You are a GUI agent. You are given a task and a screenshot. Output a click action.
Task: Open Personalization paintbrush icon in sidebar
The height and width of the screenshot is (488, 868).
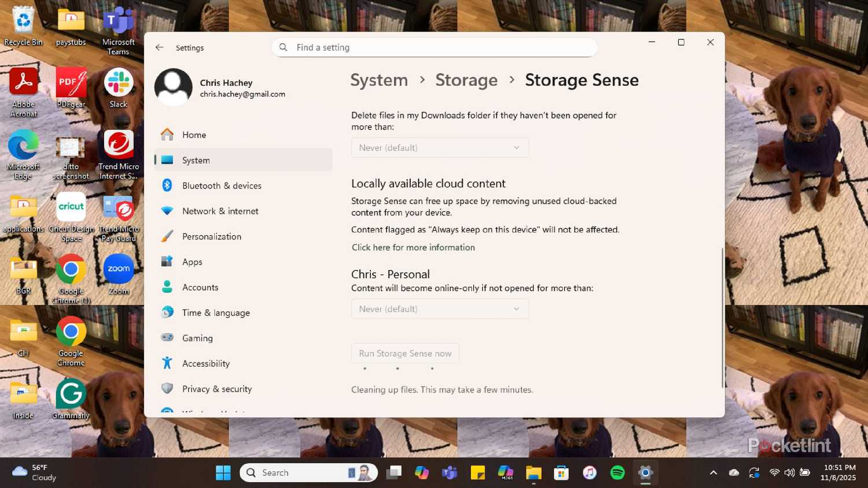[x=167, y=236]
